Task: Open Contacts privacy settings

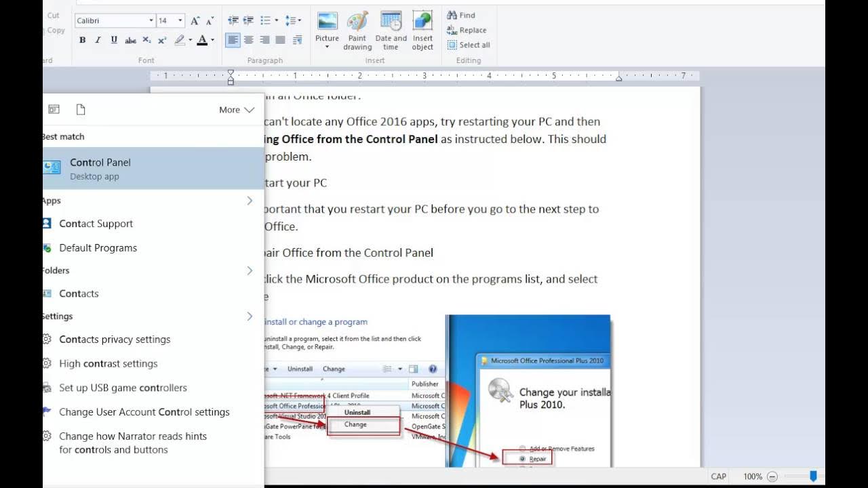Action: click(x=153, y=340)
